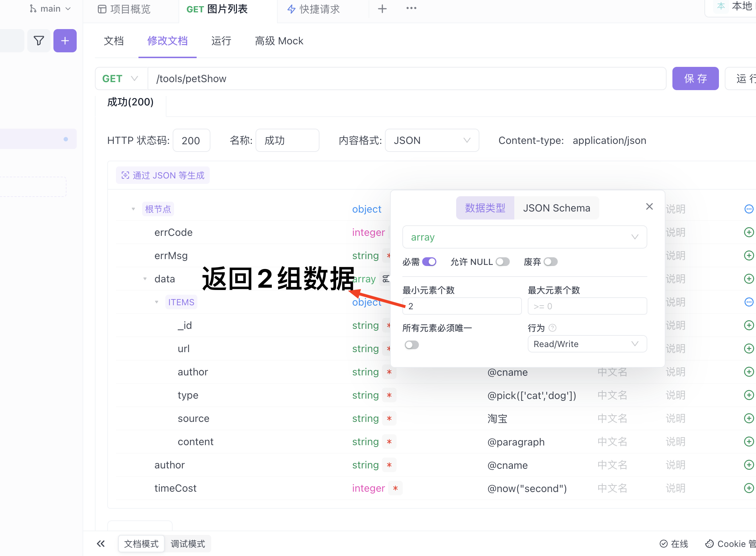
Task: Add field after type row
Action: (749, 395)
